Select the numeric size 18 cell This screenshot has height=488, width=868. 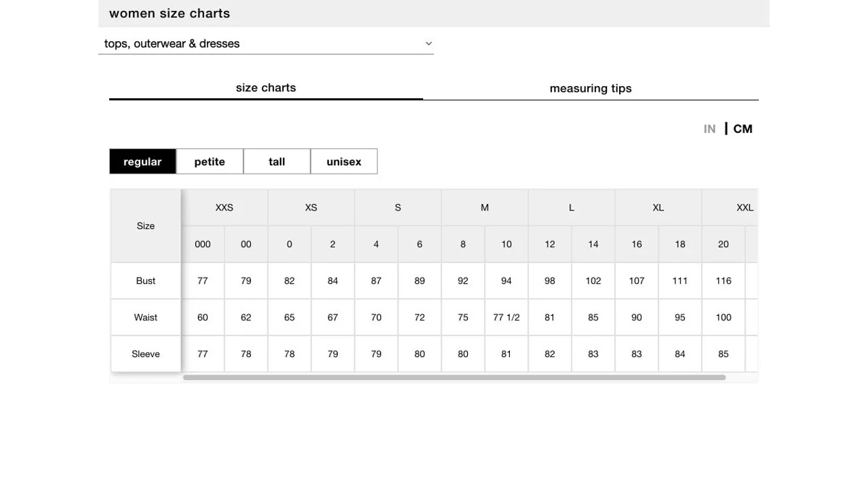(x=680, y=244)
